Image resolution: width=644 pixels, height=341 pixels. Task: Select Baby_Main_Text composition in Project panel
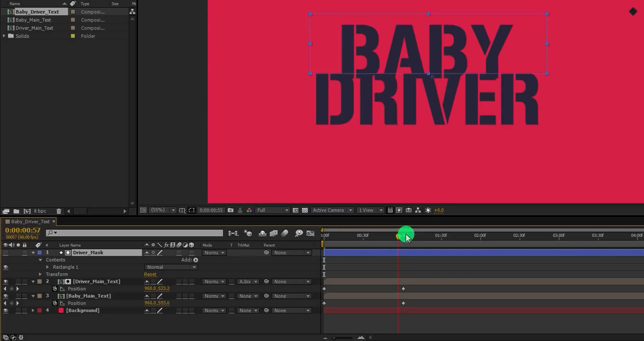click(33, 20)
